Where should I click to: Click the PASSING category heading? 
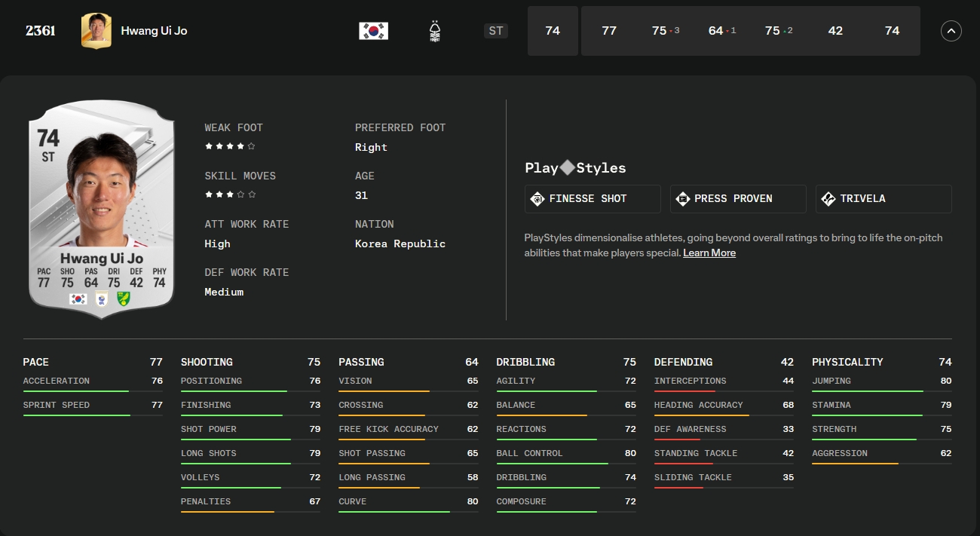coord(361,362)
